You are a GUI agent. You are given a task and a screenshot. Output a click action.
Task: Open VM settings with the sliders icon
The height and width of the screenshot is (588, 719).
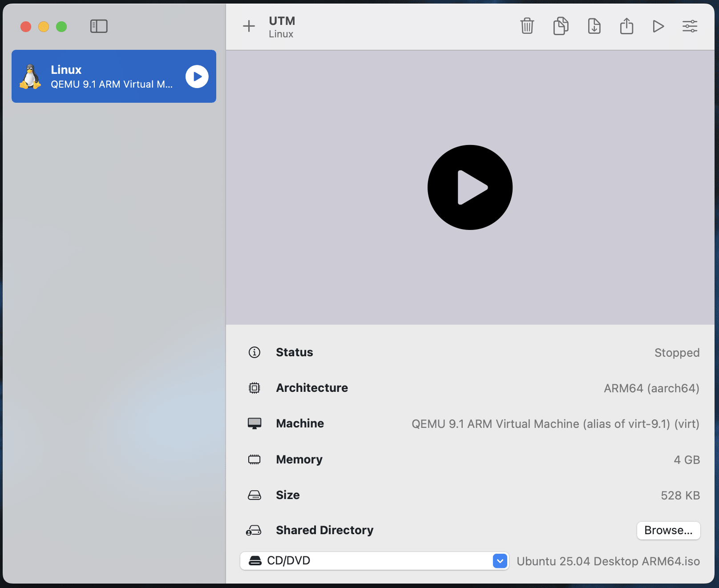pyautogui.click(x=690, y=26)
